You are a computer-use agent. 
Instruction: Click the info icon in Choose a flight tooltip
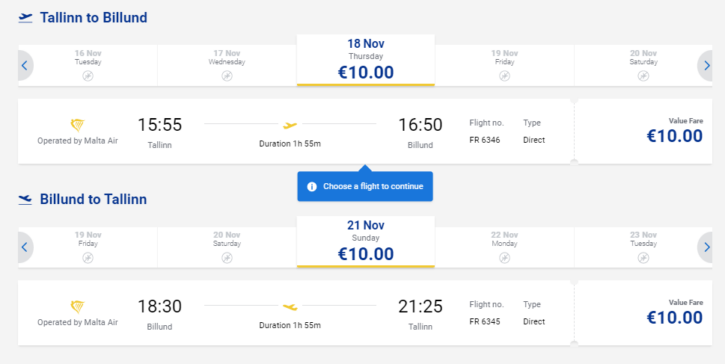point(312,186)
